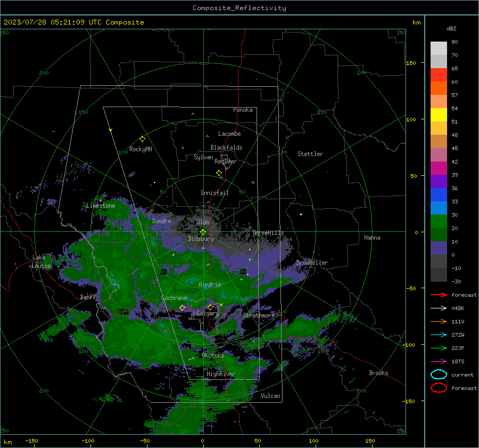Click the Airdrie label on map
Screen dimensions: 479x448
click(210, 284)
